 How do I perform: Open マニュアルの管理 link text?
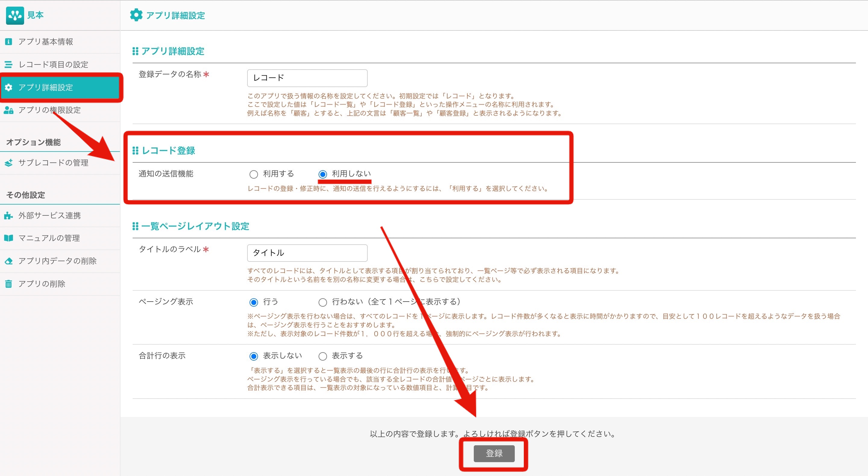[x=49, y=238]
